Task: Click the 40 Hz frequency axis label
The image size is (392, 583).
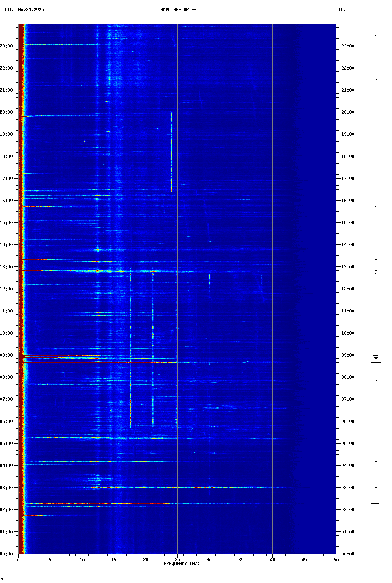Action: (x=272, y=559)
